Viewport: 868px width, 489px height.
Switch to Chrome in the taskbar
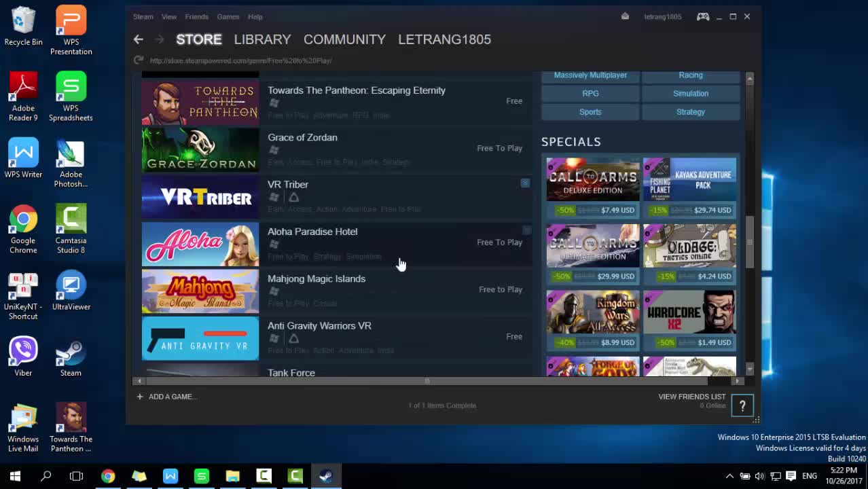tap(108, 476)
